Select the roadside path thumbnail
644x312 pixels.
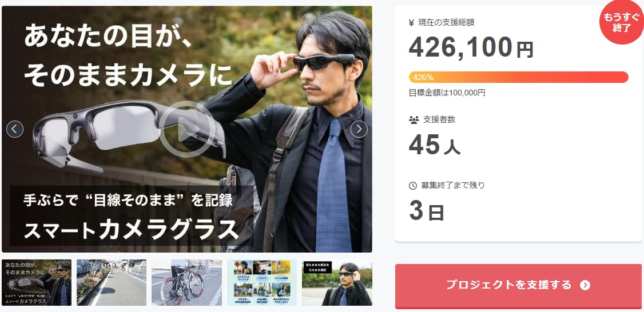click(112, 282)
